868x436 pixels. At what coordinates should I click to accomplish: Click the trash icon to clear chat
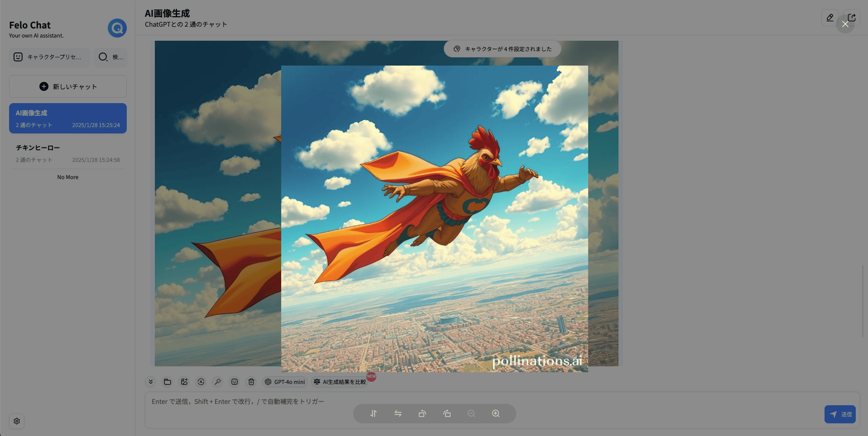[x=251, y=382]
